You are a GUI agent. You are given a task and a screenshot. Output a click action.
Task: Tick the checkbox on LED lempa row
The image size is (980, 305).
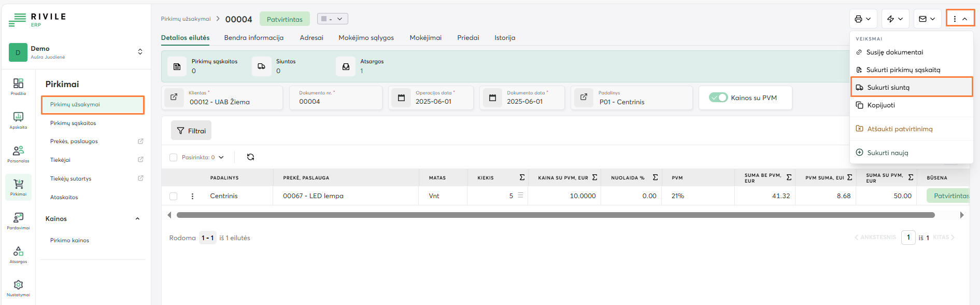click(174, 196)
